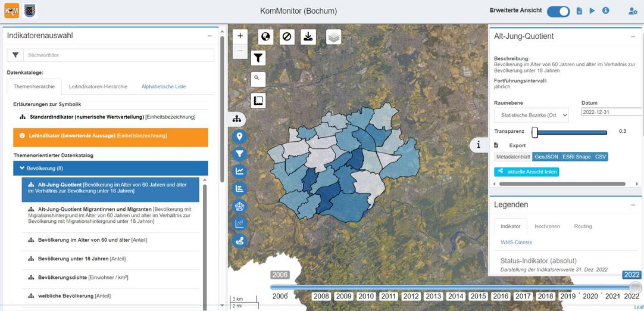644x311 pixels.
Task: Click the aktuelle Ansicht teilen button
Action: tap(526, 172)
